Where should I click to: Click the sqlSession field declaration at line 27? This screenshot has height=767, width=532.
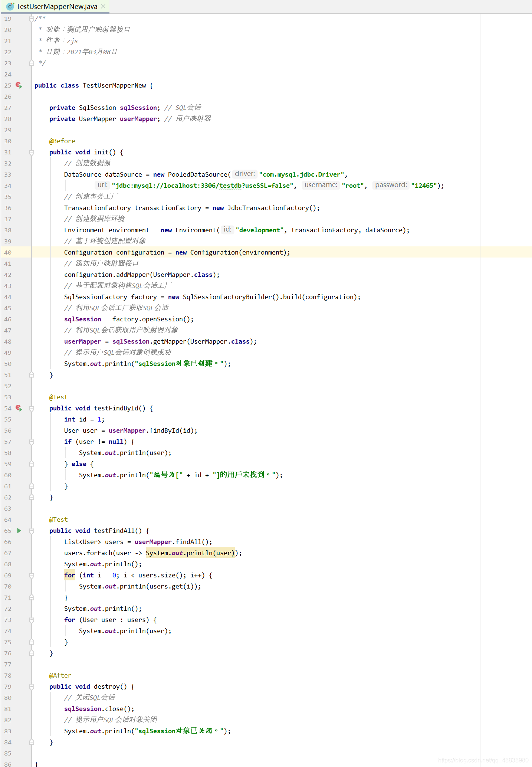[138, 108]
